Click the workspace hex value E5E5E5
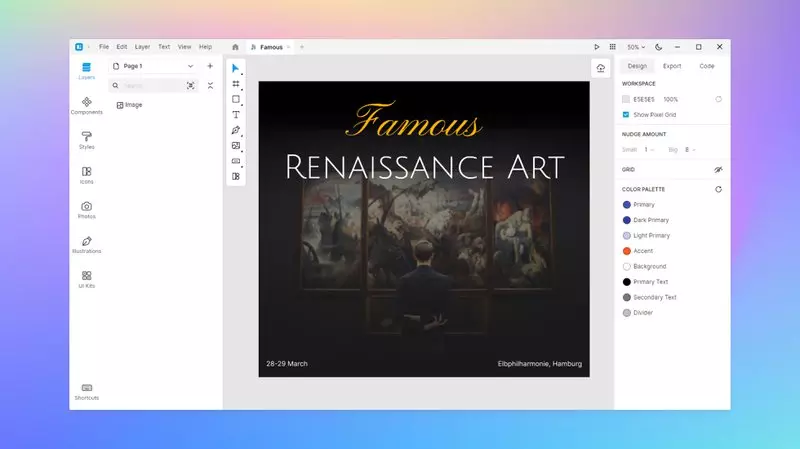Image resolution: width=800 pixels, height=449 pixels. (643, 99)
